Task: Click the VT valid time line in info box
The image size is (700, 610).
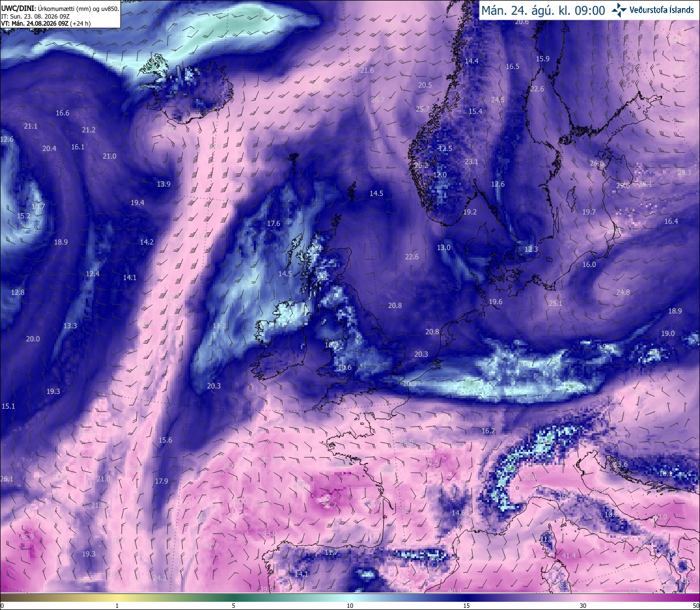Action: click(x=46, y=24)
